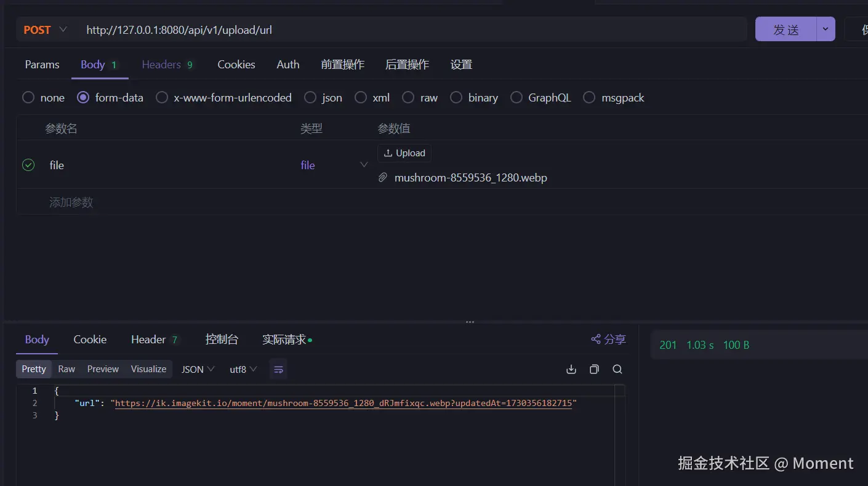Open the Cookies tab
The width and height of the screenshot is (868, 486).
236,65
